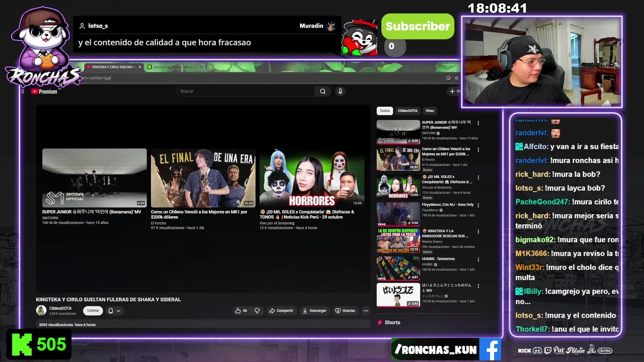This screenshot has width=644, height=362.
Task: Click the durex sponsor logo
Action: [x=605, y=350]
